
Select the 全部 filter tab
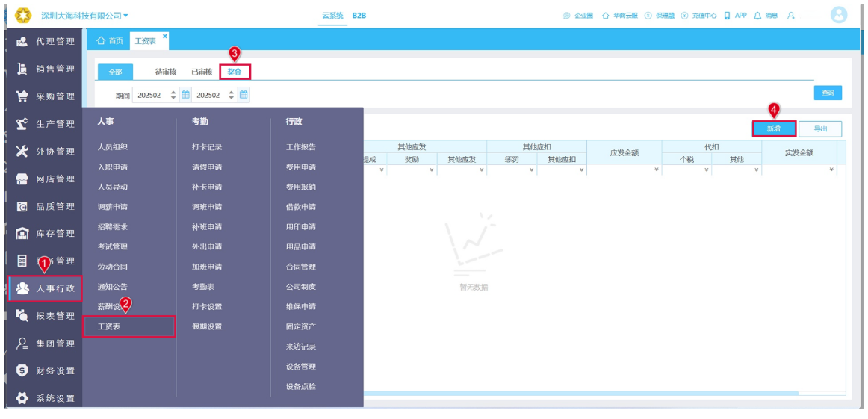point(115,72)
